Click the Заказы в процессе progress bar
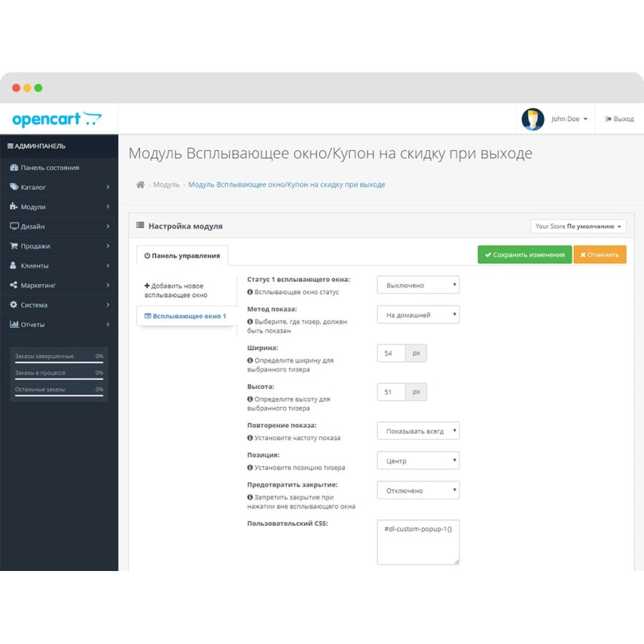The image size is (644, 644). 59,379
